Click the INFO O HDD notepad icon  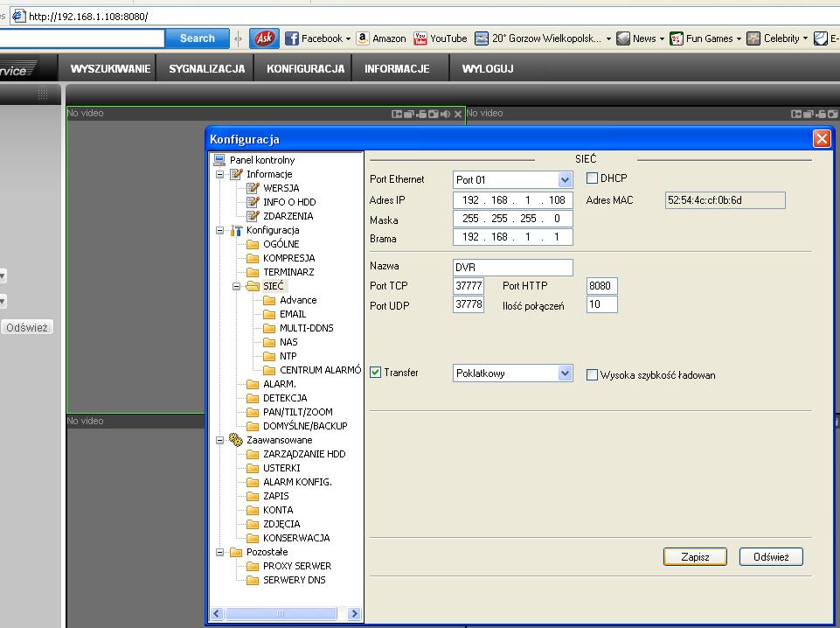[253, 202]
